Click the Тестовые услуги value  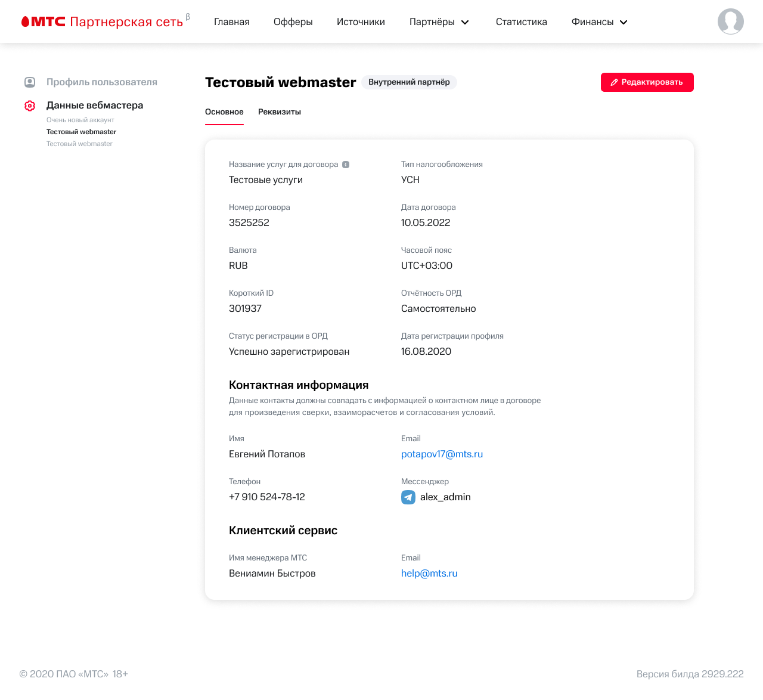[x=266, y=180]
